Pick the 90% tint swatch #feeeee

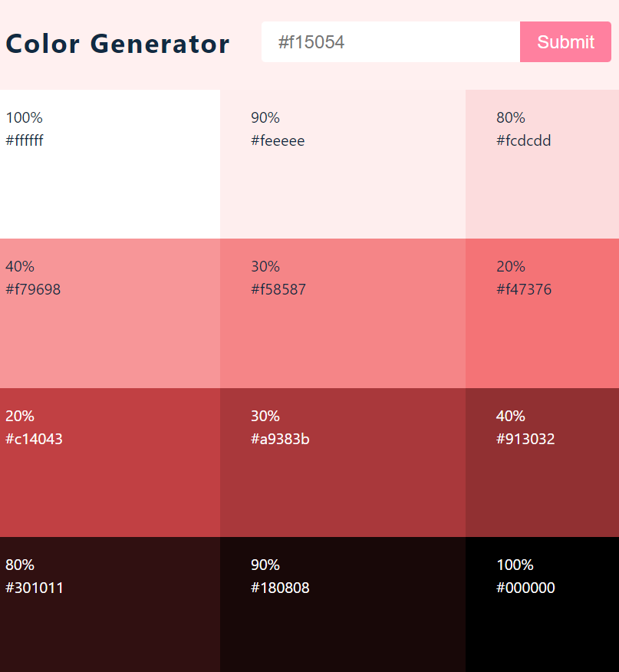click(342, 184)
